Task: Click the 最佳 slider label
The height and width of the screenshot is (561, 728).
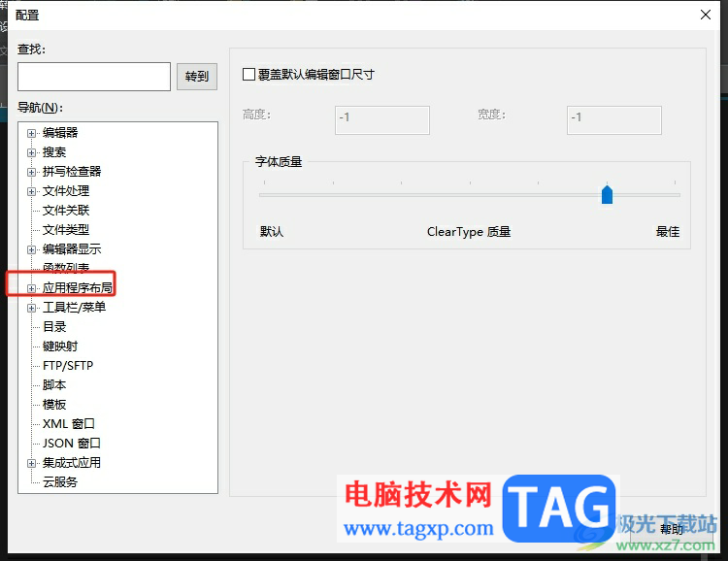Action: tap(668, 232)
